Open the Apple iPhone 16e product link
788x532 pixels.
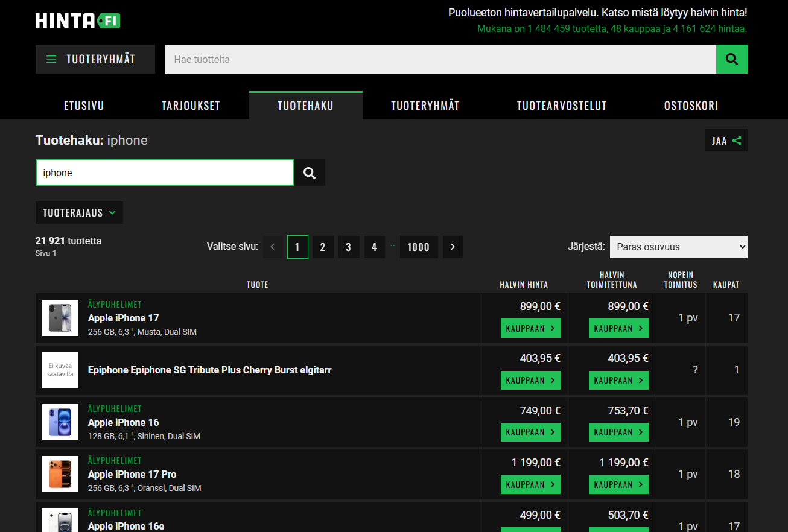coord(126,526)
